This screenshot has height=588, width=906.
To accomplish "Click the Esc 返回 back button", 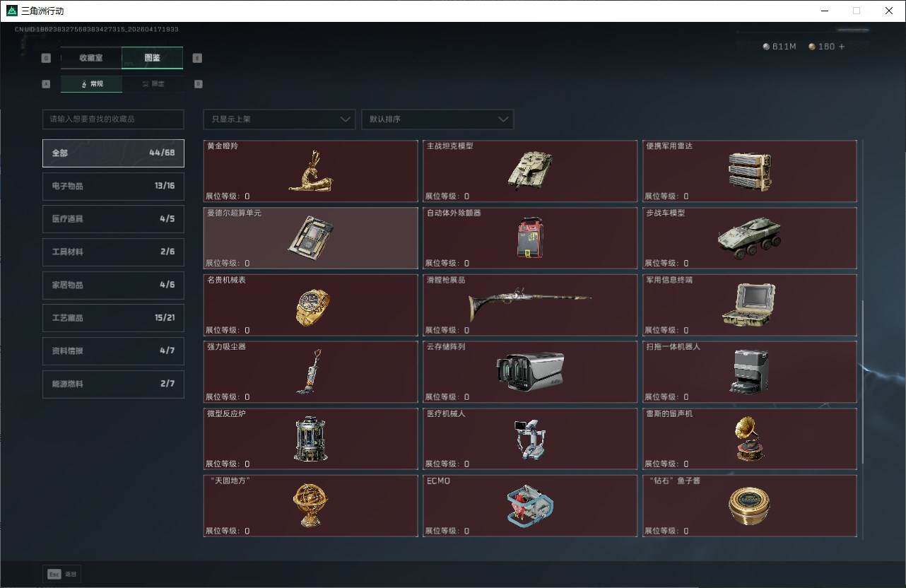I will 62,574.
